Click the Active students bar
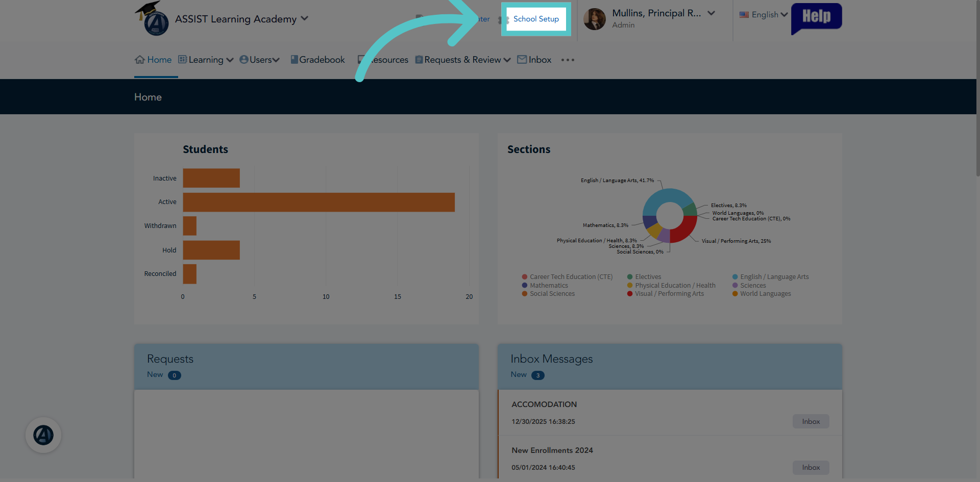Viewport: 980px width, 482px height. coord(319,202)
